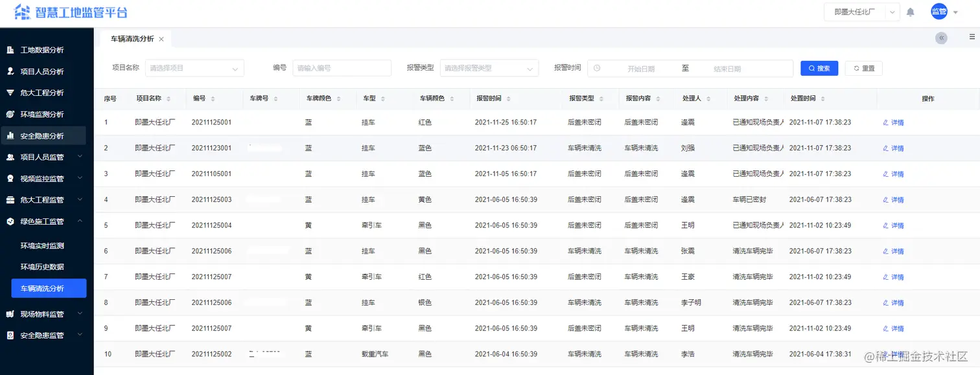This screenshot has width=980, height=375.
Task: Click the notification bell icon
Action: [910, 11]
